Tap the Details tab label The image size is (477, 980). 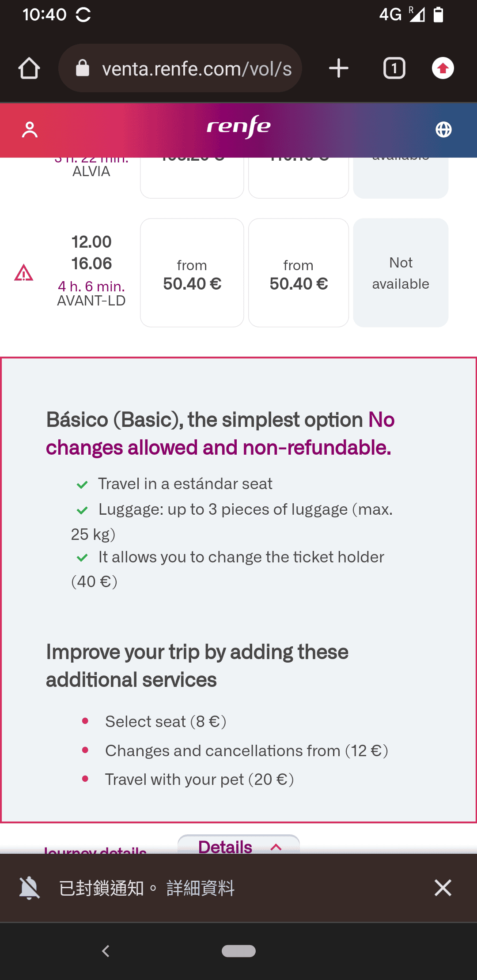pos(225,847)
